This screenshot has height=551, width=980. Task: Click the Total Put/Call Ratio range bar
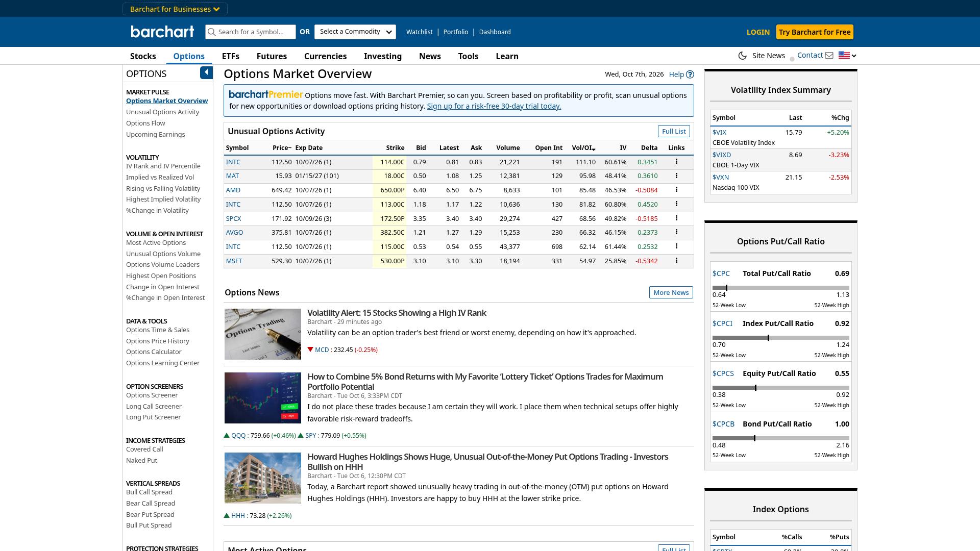(781, 288)
